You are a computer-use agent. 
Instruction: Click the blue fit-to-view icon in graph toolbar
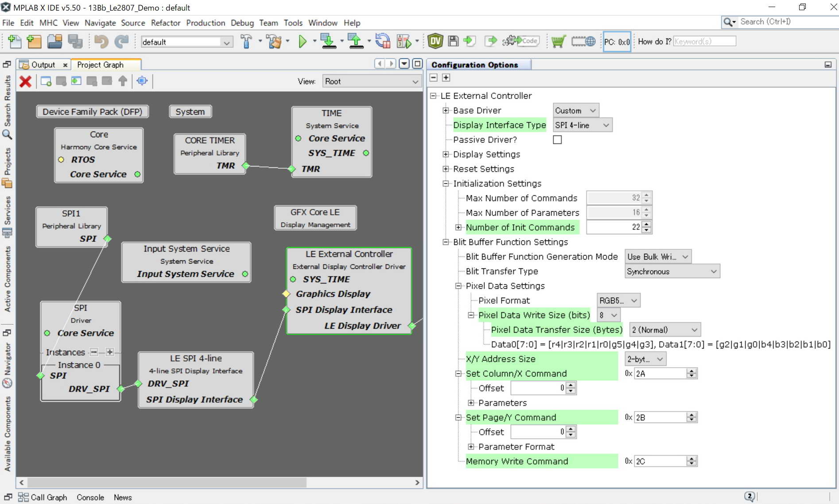click(142, 81)
